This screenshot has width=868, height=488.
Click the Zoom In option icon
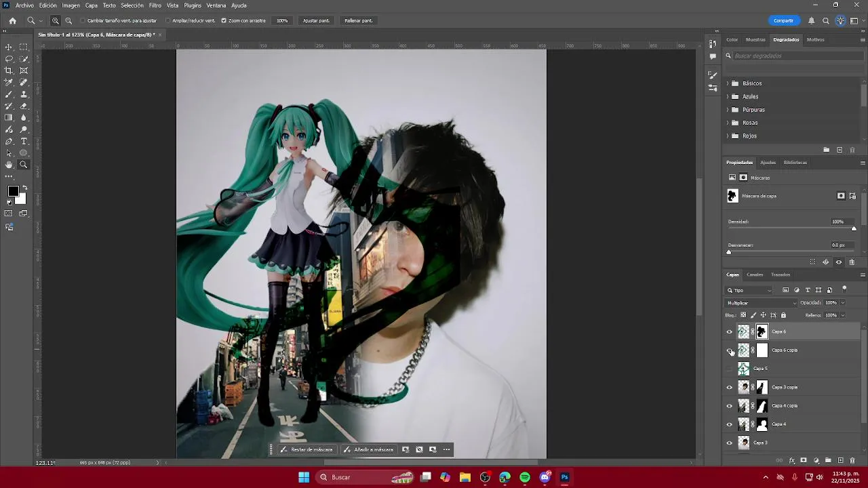(56, 20)
